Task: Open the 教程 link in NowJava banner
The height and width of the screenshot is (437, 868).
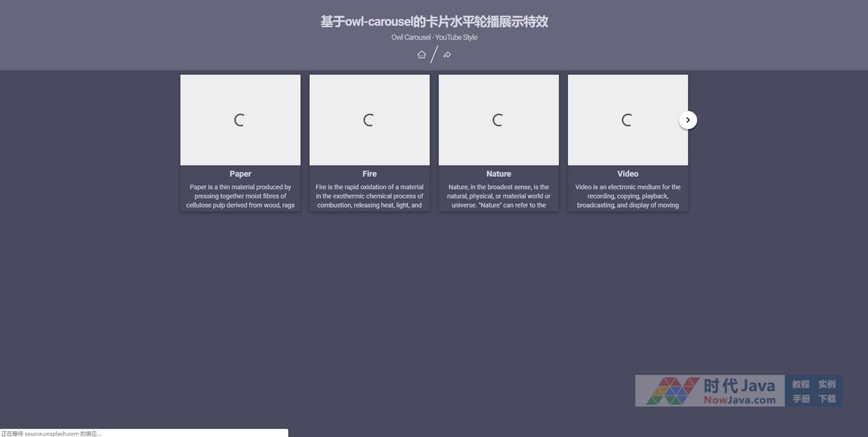Action: (x=801, y=384)
